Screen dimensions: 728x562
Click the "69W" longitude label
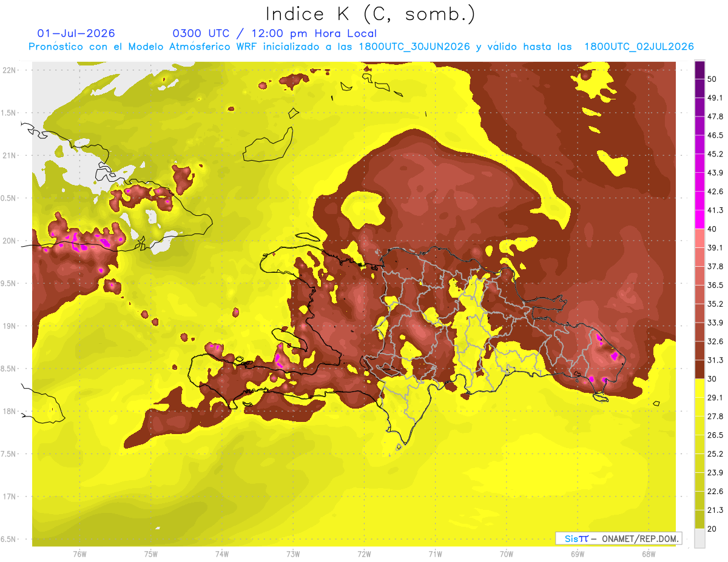578,554
